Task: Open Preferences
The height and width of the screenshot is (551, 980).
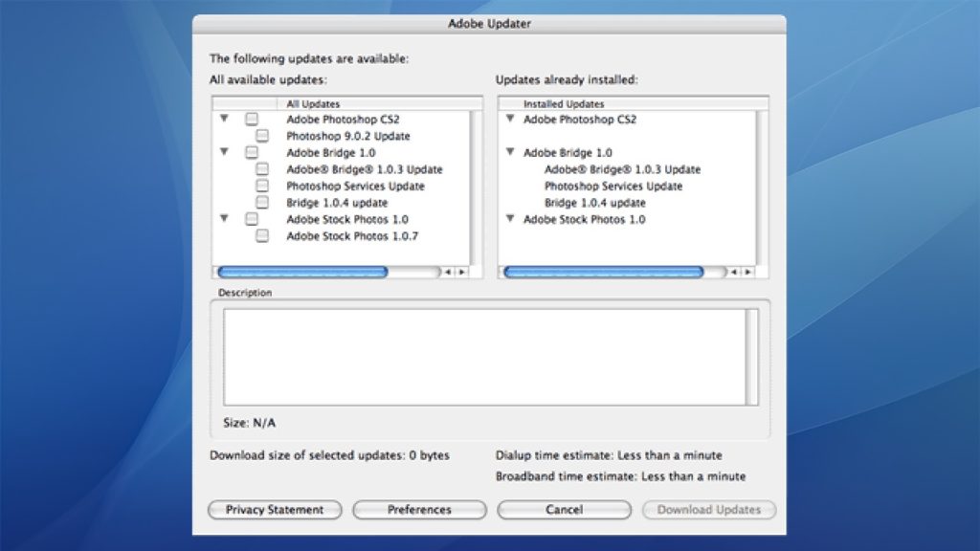Action: (x=419, y=510)
